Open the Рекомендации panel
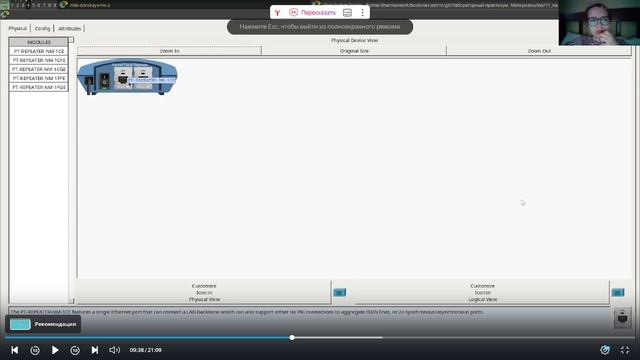 click(43, 324)
